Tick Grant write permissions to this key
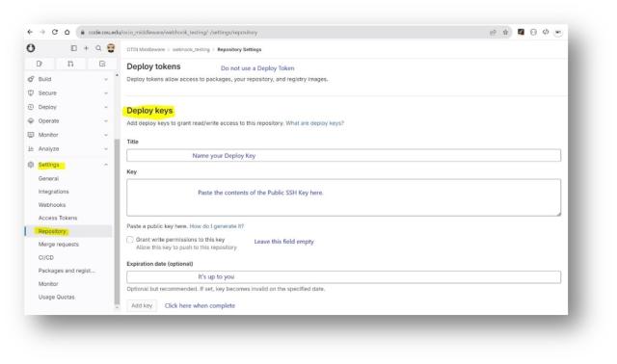Viewport: 617px width, 364px height. (x=130, y=240)
